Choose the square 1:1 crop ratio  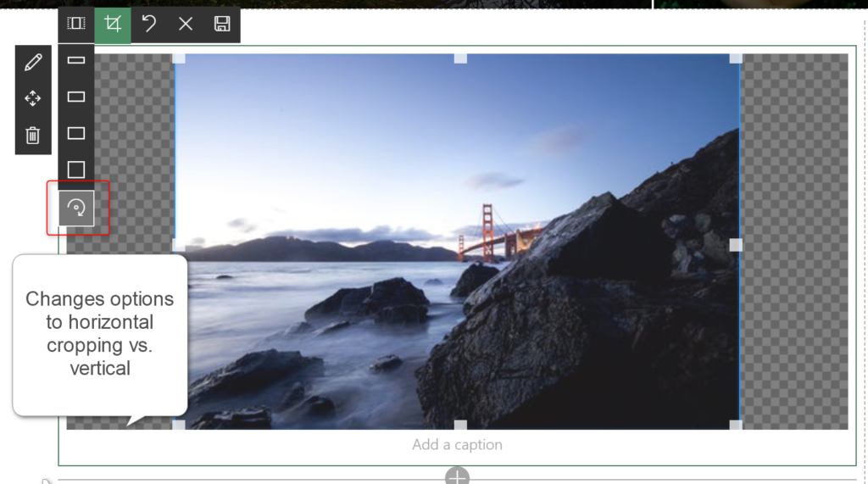(75, 170)
